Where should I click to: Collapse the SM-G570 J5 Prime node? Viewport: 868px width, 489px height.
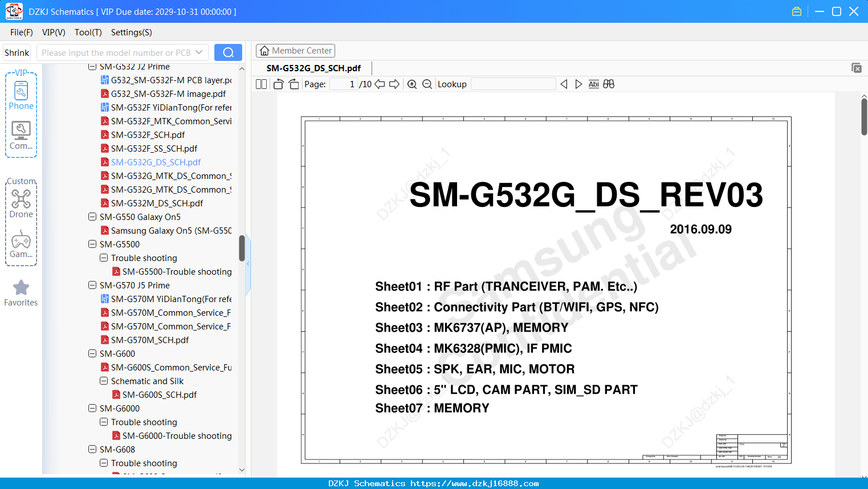(92, 285)
